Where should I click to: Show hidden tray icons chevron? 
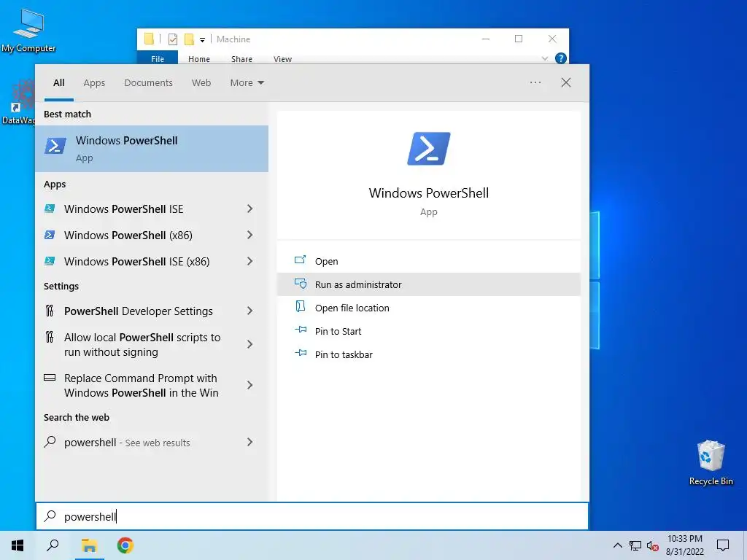click(x=617, y=545)
